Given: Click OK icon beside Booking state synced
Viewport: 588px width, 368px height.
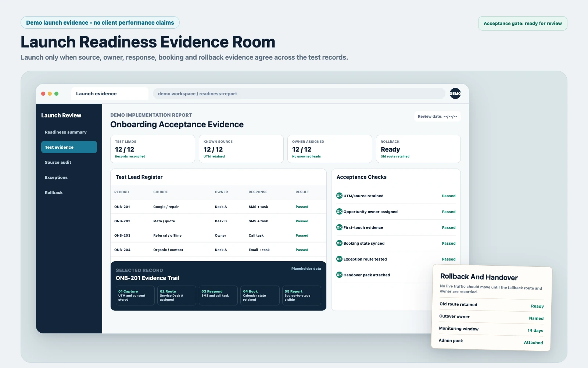Looking at the screenshot, I should [339, 243].
